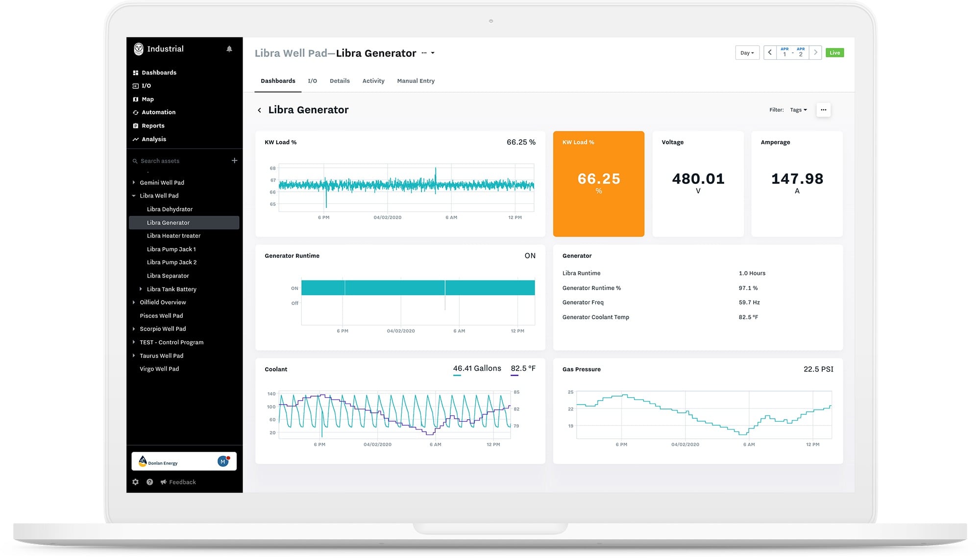
Task: Open the Day range dropdown
Action: pyautogui.click(x=747, y=53)
